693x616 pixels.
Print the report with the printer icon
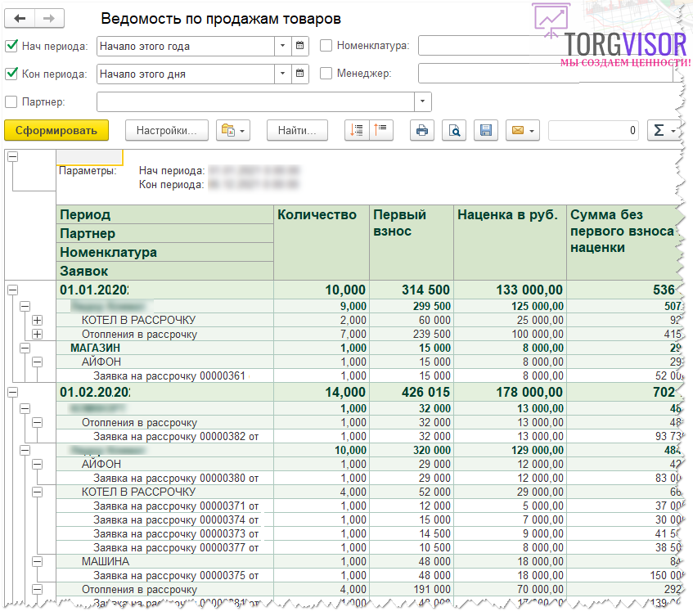(x=422, y=130)
